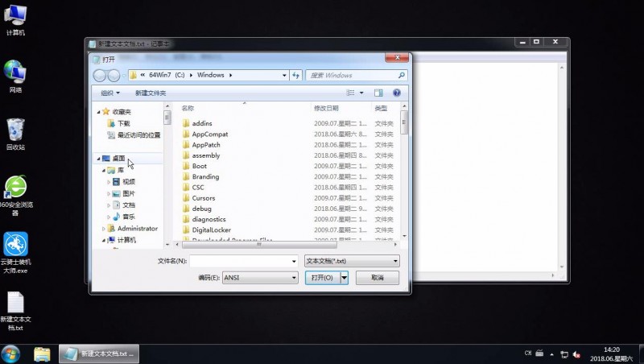Open the Network desktop icon
Screen dimensions: 644x364
point(15,77)
